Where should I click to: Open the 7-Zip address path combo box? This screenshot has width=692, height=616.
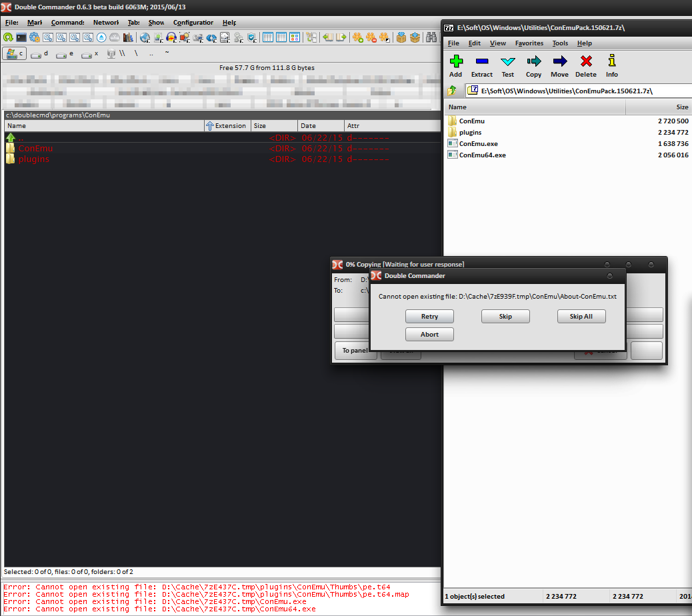coord(577,91)
